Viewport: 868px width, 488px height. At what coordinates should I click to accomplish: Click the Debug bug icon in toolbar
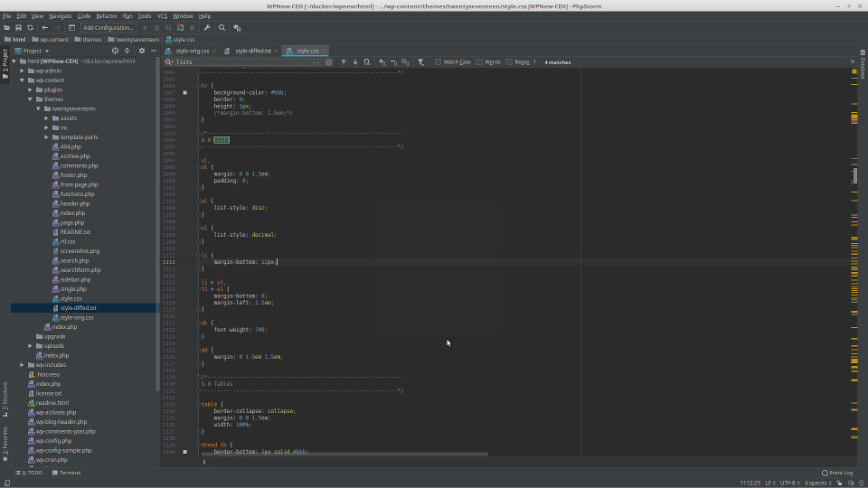pyautogui.click(x=156, y=28)
